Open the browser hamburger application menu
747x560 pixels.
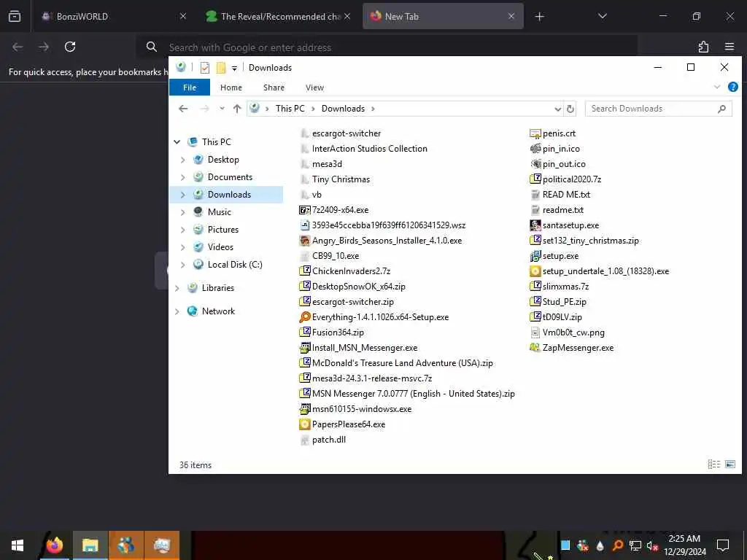pos(729,47)
